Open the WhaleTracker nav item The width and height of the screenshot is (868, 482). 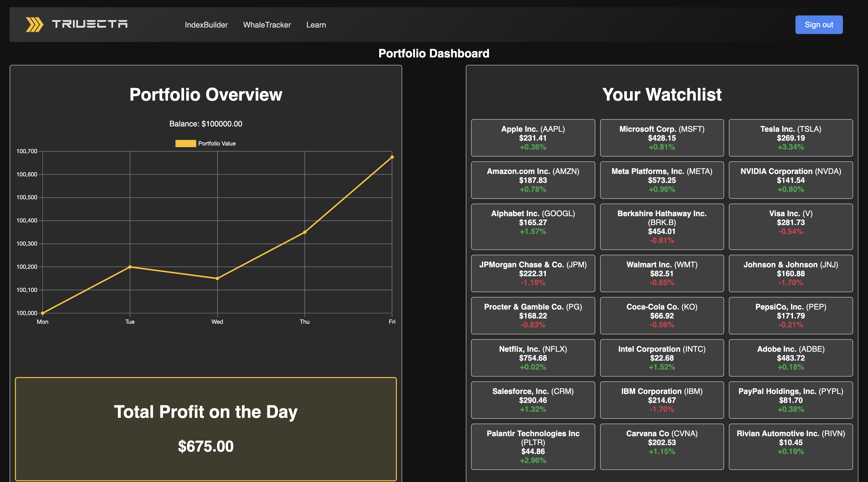tap(267, 25)
